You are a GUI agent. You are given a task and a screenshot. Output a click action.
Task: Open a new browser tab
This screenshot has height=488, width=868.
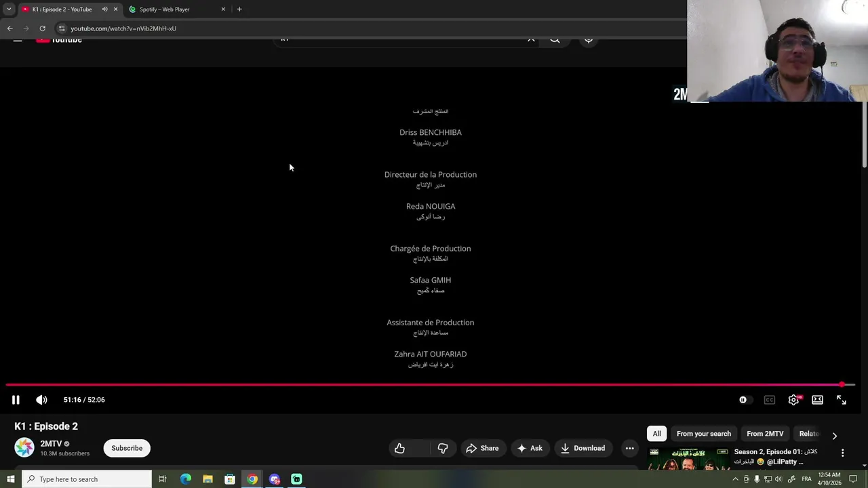(239, 9)
